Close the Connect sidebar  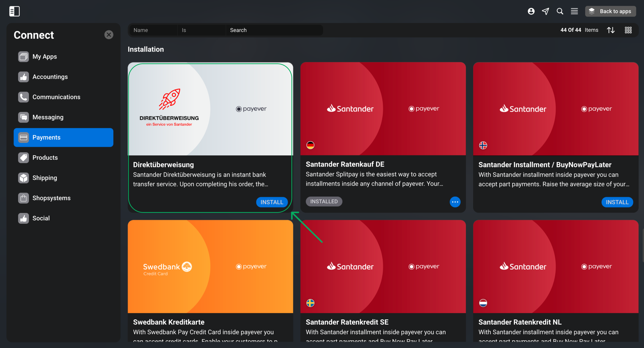point(109,35)
